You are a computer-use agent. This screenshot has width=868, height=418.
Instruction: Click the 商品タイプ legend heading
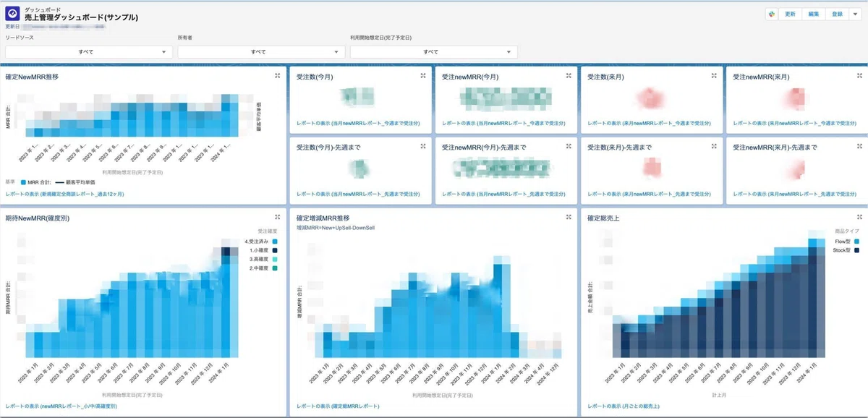pos(848,231)
